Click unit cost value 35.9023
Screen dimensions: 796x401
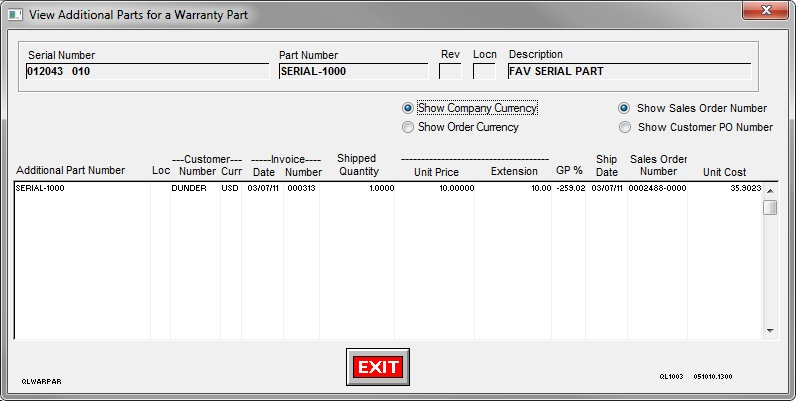click(x=746, y=188)
